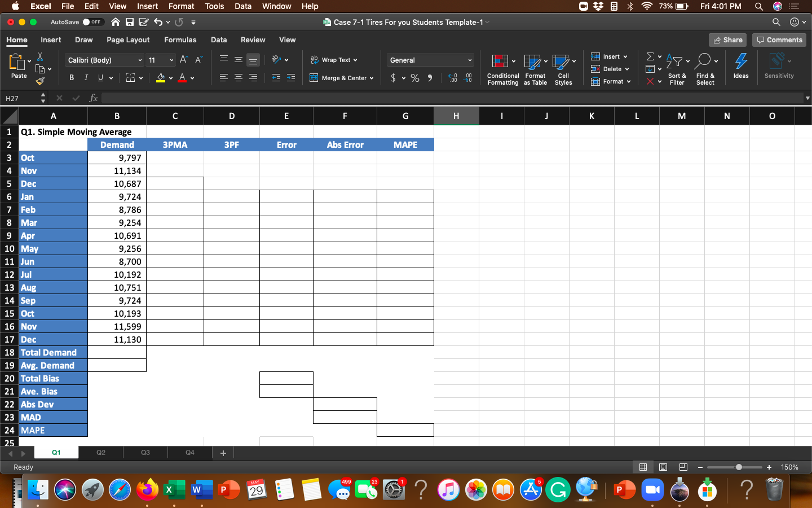Switch to the Q3 sheet tab

coord(145,453)
